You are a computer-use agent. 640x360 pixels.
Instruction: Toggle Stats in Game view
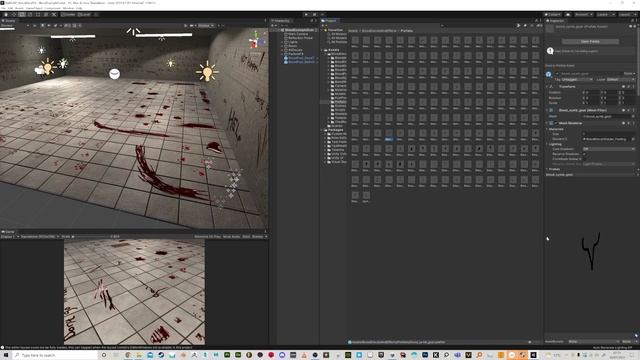coord(246,236)
